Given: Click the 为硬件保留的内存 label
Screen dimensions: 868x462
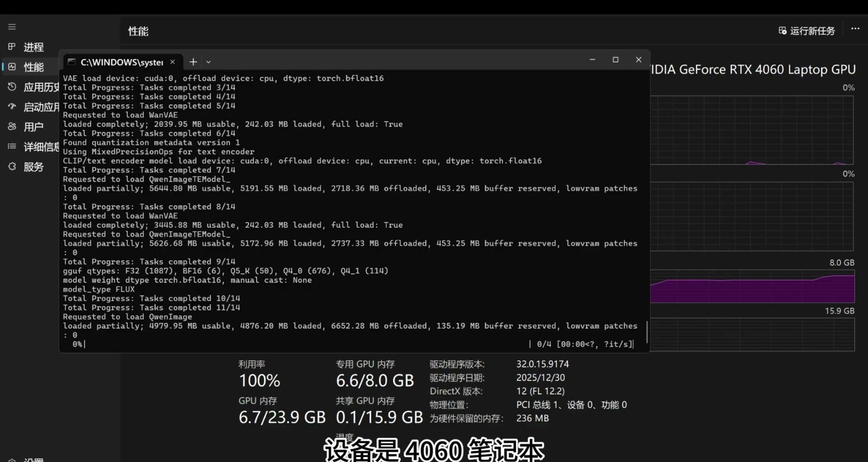Looking at the screenshot, I should click(x=467, y=418).
